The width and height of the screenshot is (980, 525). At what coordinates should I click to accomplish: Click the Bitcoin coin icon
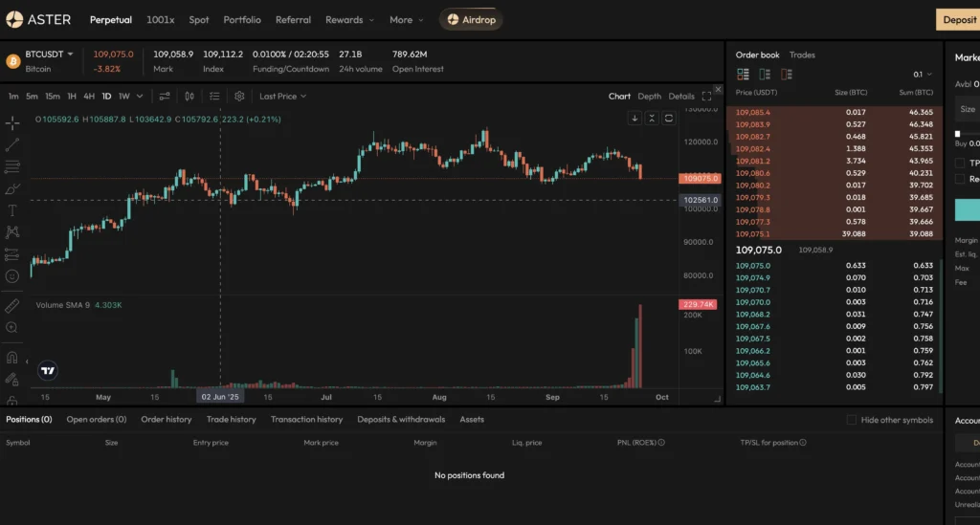pyautogui.click(x=13, y=61)
